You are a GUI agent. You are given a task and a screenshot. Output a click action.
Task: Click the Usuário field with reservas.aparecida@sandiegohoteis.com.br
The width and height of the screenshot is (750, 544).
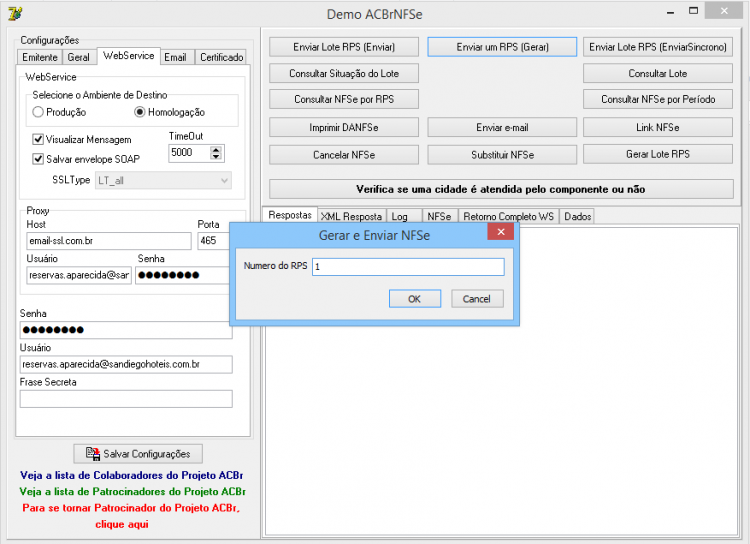point(126,364)
